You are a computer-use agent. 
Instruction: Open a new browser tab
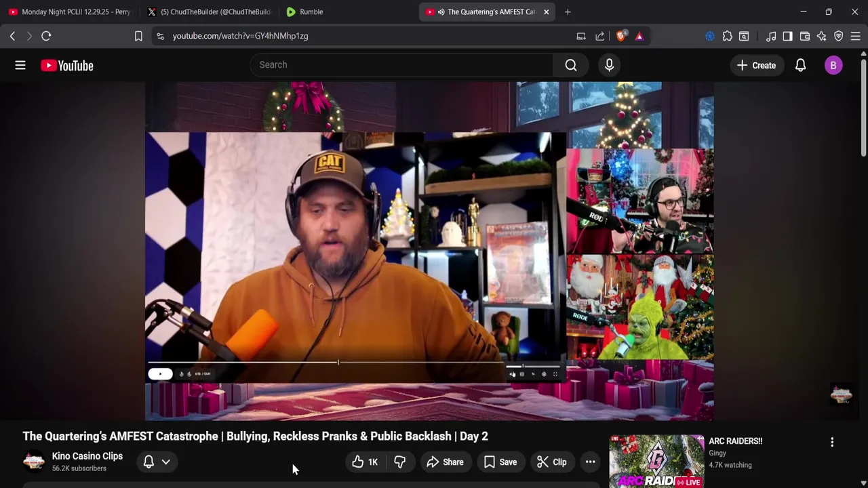click(x=568, y=12)
